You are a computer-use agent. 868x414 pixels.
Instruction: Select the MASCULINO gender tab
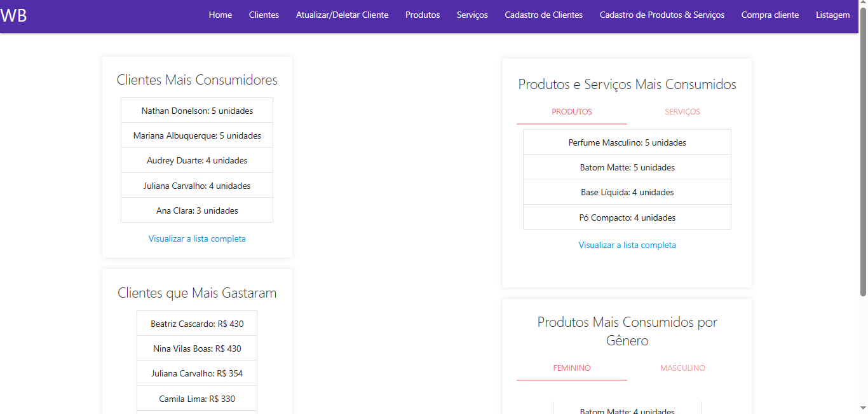(x=682, y=368)
